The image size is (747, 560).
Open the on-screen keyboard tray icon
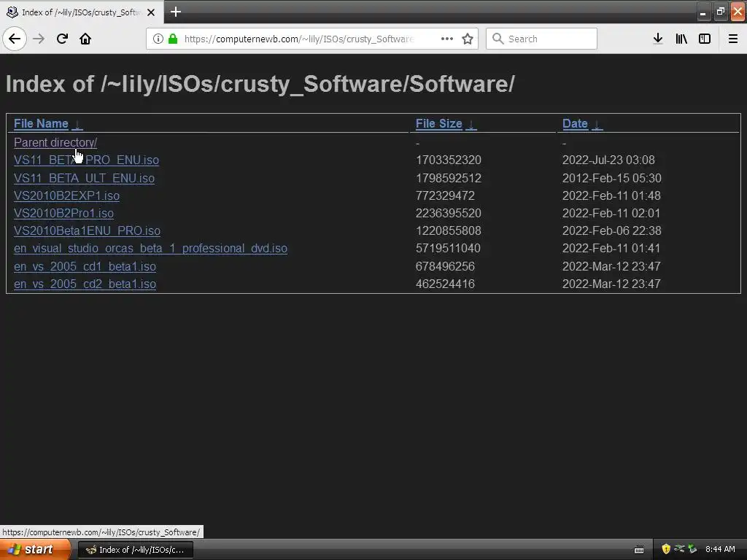click(x=639, y=550)
